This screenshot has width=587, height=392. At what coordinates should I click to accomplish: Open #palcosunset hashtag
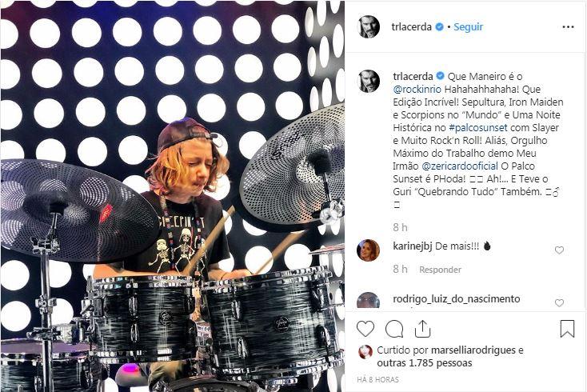pos(478,128)
